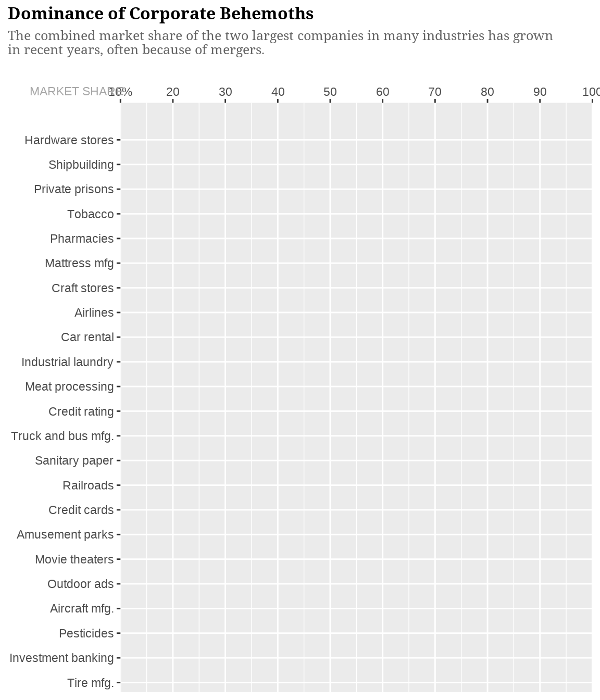The height and width of the screenshot is (700, 600).
Task: Click the 'Credit rating' row label
Action: 81,412
